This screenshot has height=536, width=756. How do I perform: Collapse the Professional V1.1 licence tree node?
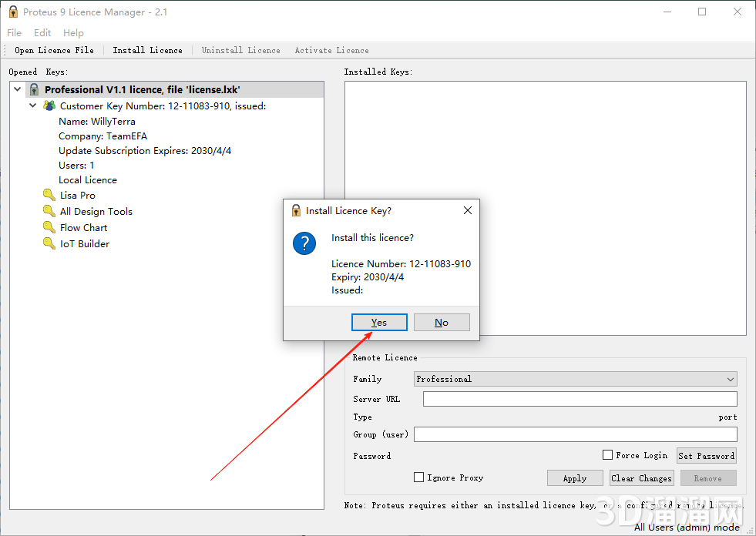pos(18,90)
